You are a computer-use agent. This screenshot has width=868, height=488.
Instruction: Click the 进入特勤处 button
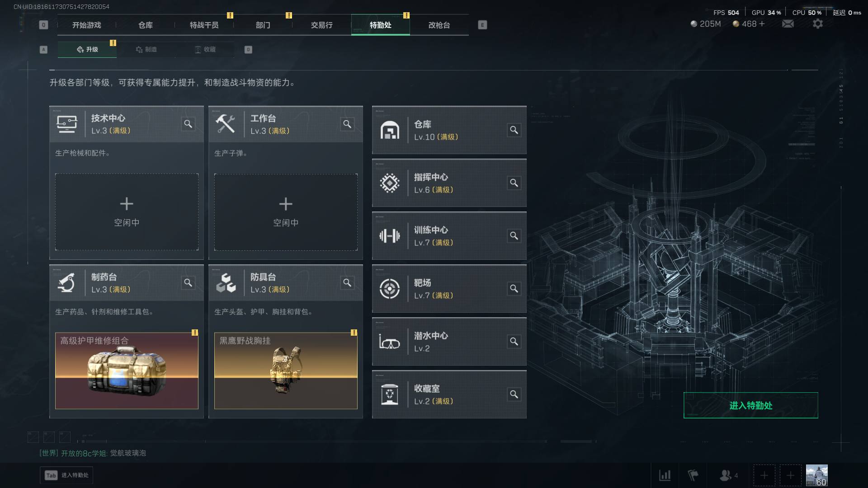pyautogui.click(x=750, y=405)
